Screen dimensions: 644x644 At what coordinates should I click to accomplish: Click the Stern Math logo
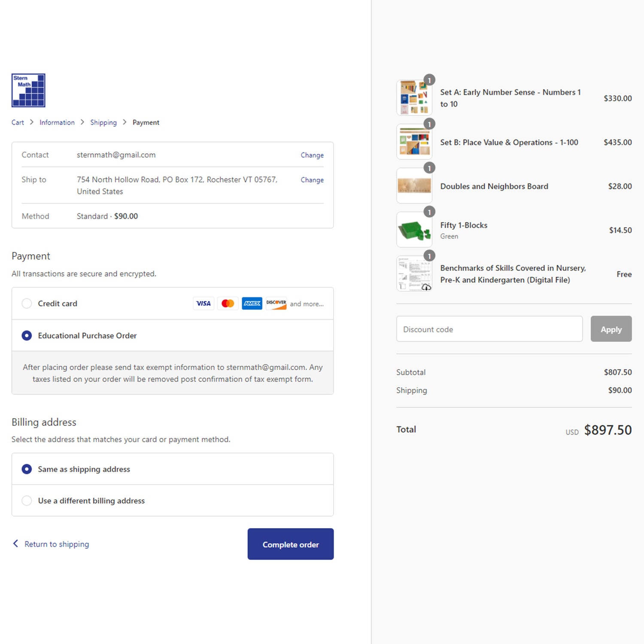tap(28, 90)
